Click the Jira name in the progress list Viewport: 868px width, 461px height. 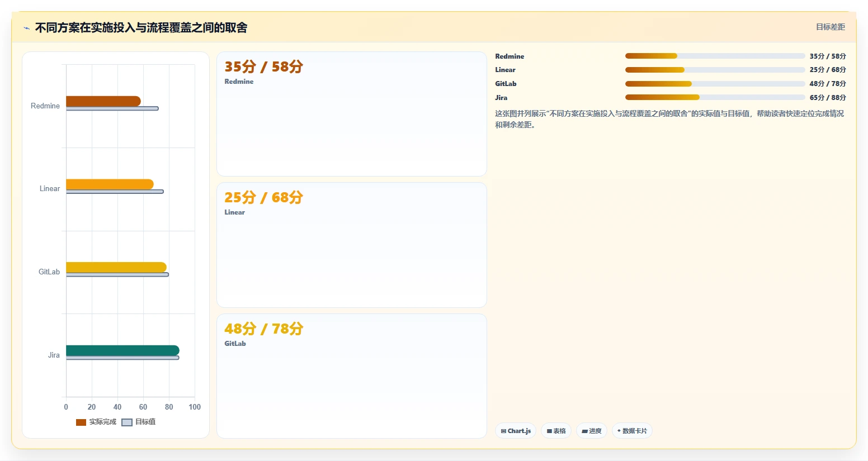(x=501, y=98)
